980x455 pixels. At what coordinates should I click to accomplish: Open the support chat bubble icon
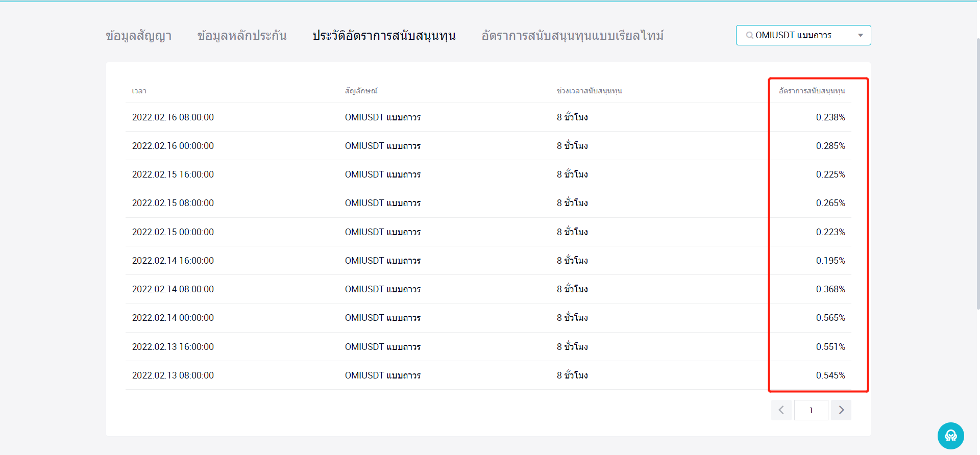[950, 436]
